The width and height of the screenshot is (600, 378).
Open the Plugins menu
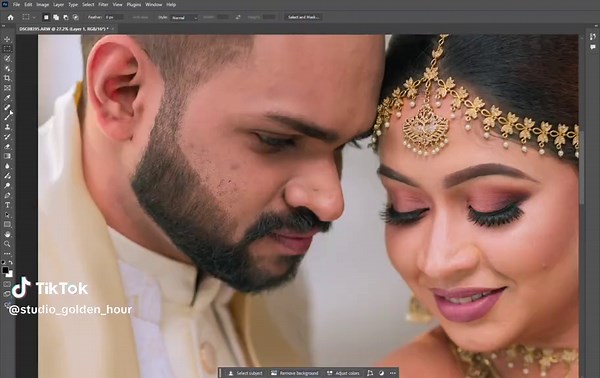click(x=134, y=5)
